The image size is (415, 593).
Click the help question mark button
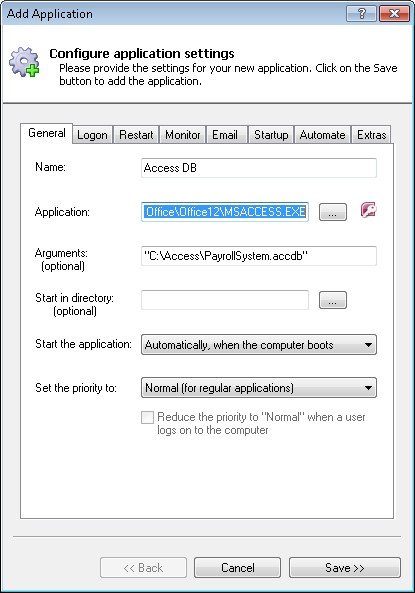361,14
